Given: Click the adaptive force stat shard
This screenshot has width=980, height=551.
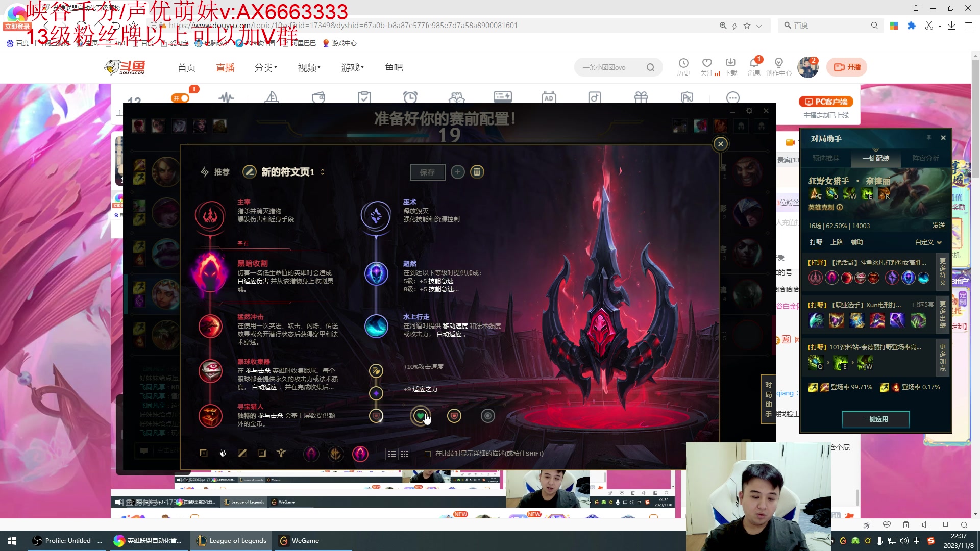Looking at the screenshot, I should 376,393.
